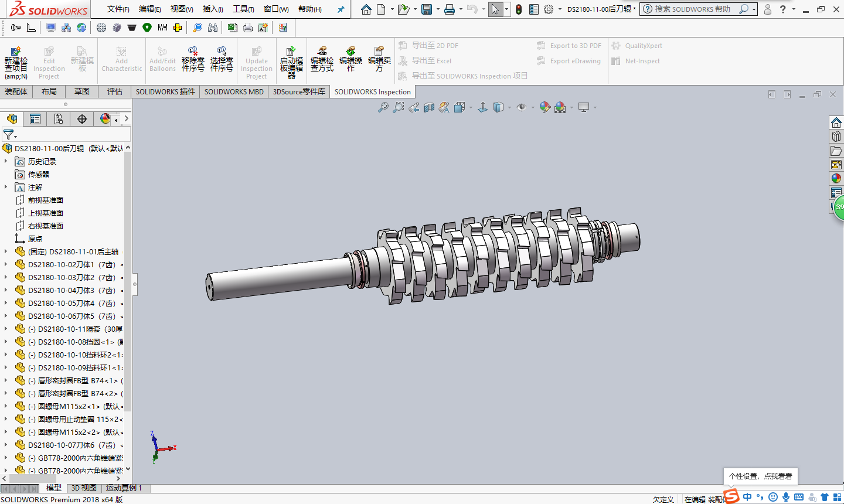Click the tree filter funnel icon

click(8, 135)
